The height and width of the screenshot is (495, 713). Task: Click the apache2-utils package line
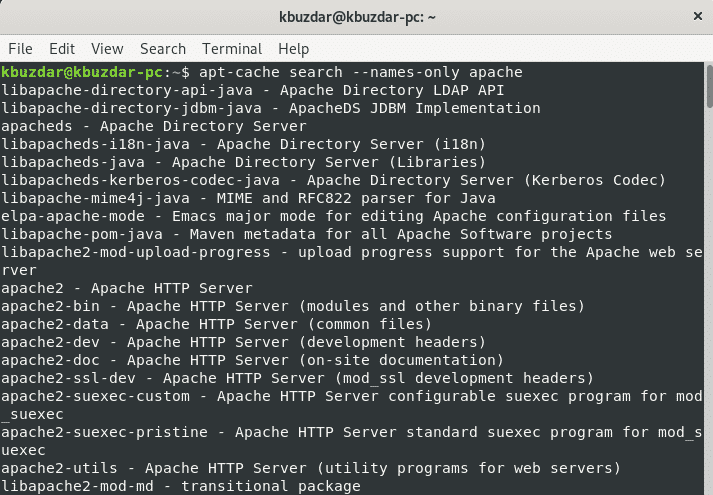[310, 468]
